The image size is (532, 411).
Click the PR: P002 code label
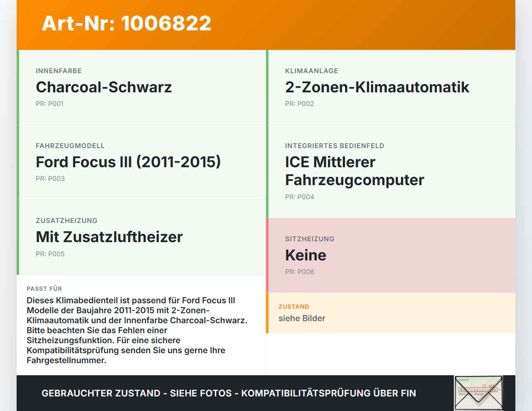[x=299, y=104]
